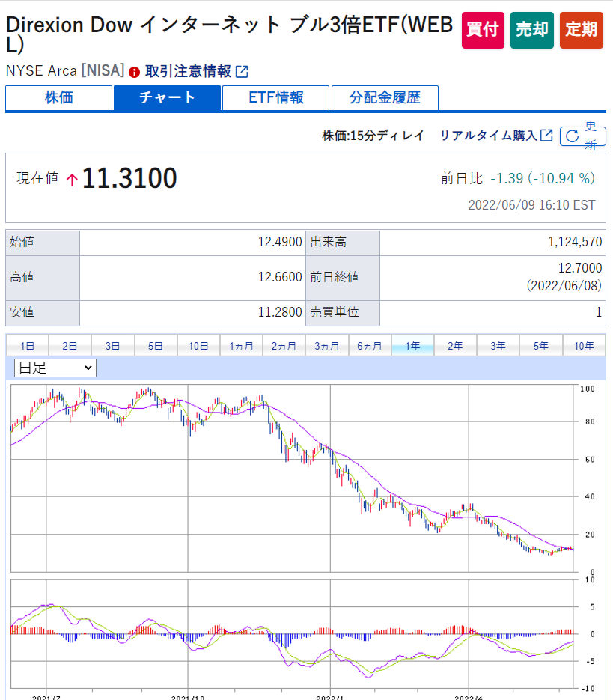Open the 取引注意情報 link
The height and width of the screenshot is (700, 613).
pos(188,72)
